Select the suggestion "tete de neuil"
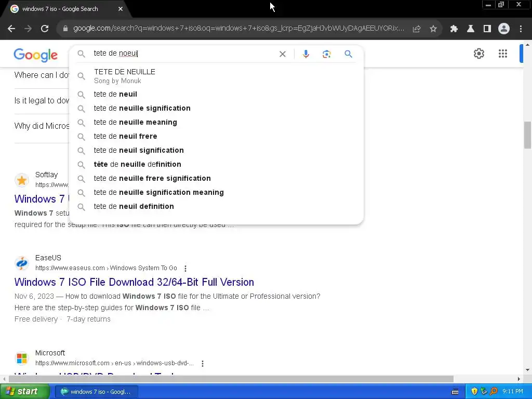The height and width of the screenshot is (399, 532). [216, 95]
